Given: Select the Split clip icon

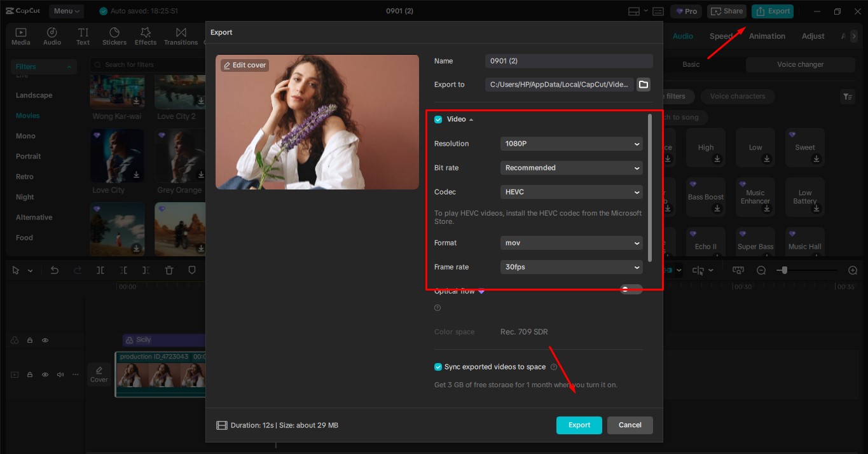Looking at the screenshot, I should coord(100,270).
